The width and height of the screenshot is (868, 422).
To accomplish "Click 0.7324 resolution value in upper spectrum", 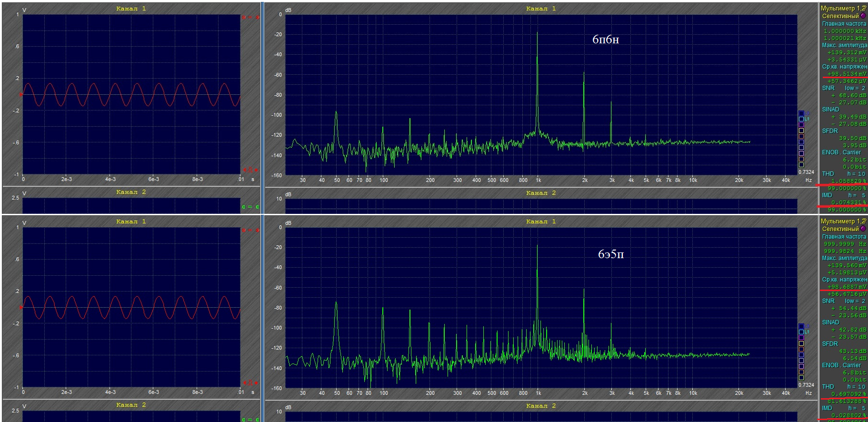I will click(806, 172).
